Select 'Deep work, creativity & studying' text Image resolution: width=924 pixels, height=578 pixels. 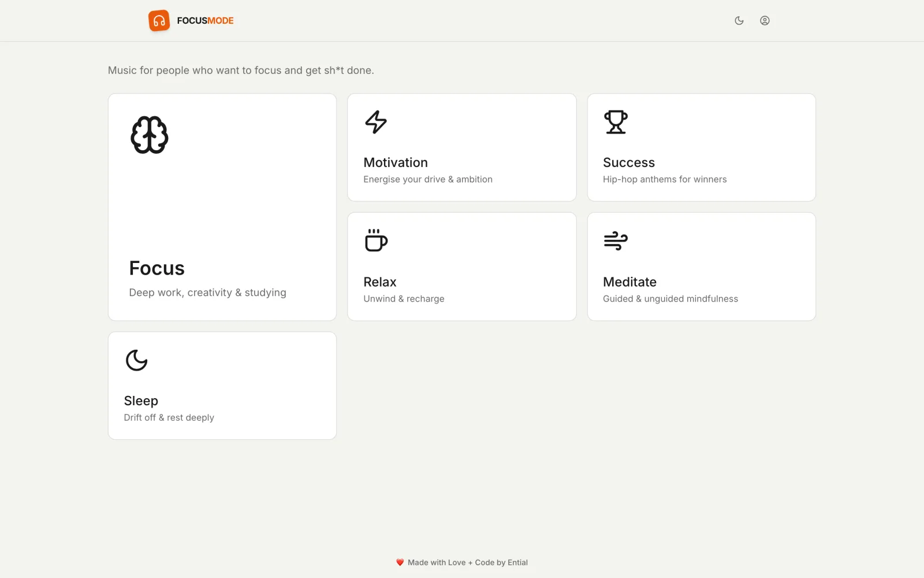point(208,292)
